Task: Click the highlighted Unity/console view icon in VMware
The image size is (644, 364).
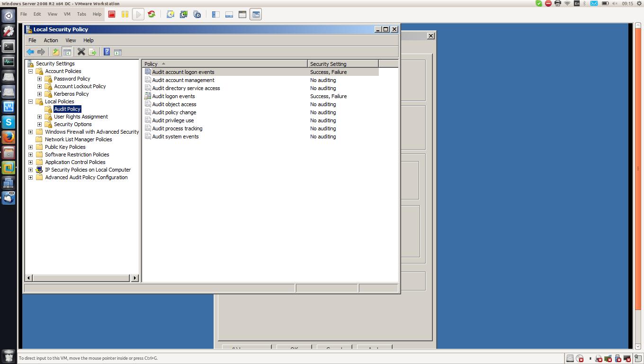Action: pyautogui.click(x=256, y=14)
